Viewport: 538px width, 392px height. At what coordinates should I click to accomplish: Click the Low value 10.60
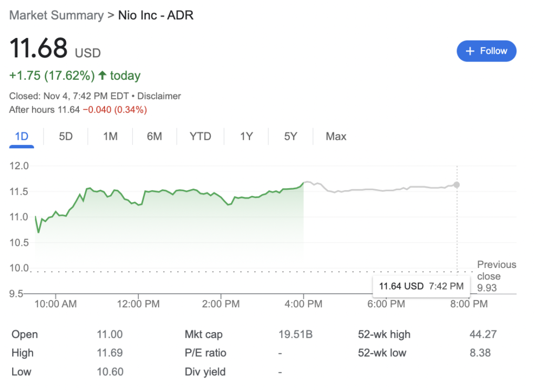[110, 372]
